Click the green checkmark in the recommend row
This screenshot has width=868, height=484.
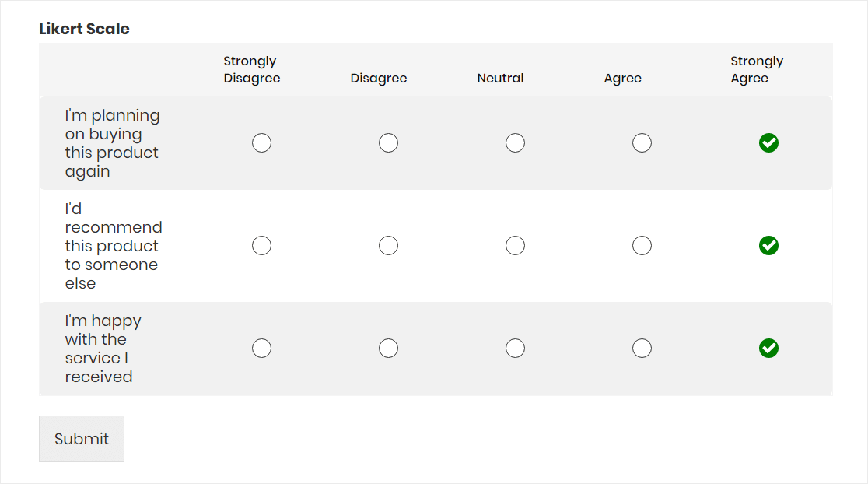768,245
